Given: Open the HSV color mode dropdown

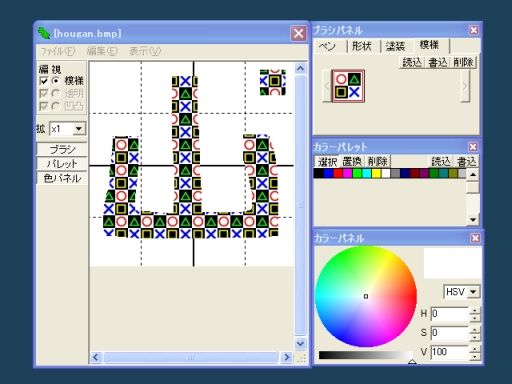Looking at the screenshot, I should 473,292.
